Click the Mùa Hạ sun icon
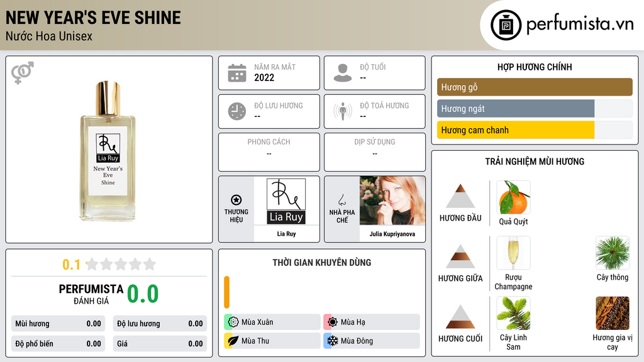The height and width of the screenshot is (362, 644). [333, 322]
